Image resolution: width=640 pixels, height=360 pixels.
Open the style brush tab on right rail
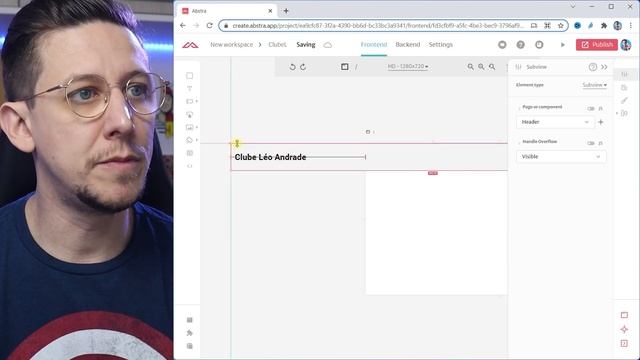[624, 100]
